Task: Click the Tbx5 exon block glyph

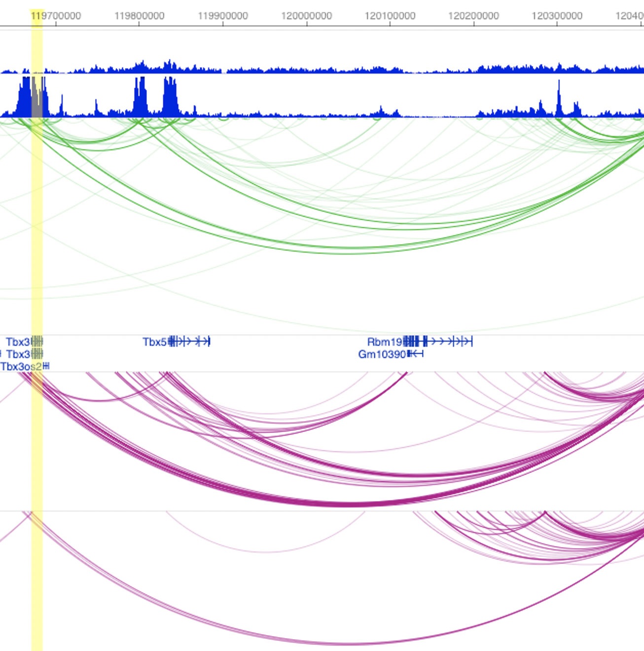Action: point(171,341)
